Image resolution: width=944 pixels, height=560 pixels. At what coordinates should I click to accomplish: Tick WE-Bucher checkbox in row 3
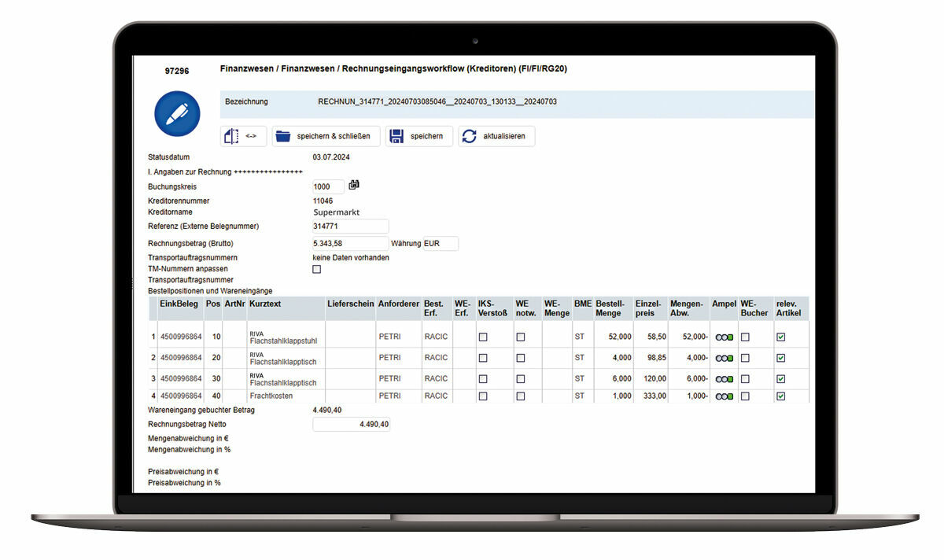(x=745, y=378)
